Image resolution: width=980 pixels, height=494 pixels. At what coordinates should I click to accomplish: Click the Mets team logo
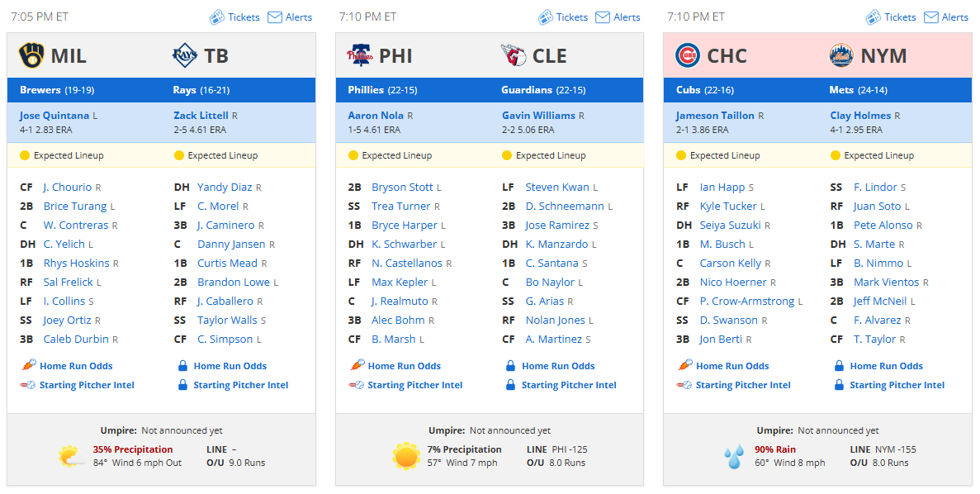pos(841,55)
